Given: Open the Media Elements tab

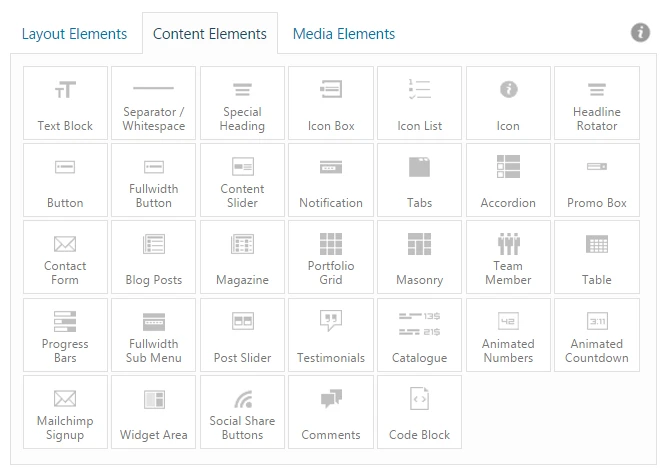Looking at the screenshot, I should pyautogui.click(x=343, y=34).
